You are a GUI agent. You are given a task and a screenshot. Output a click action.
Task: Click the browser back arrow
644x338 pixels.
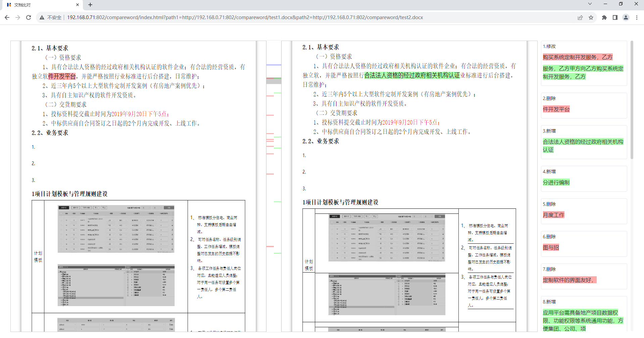pyautogui.click(x=7, y=17)
